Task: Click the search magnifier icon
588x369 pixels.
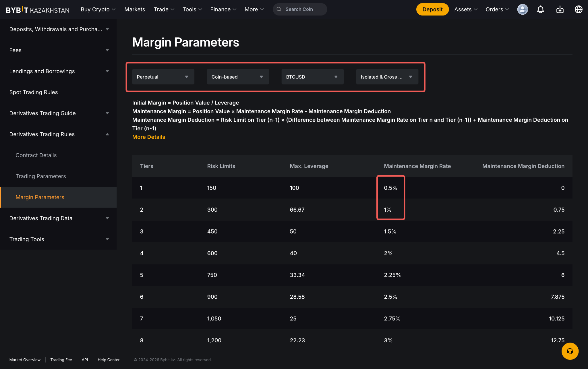Action: 279,9
